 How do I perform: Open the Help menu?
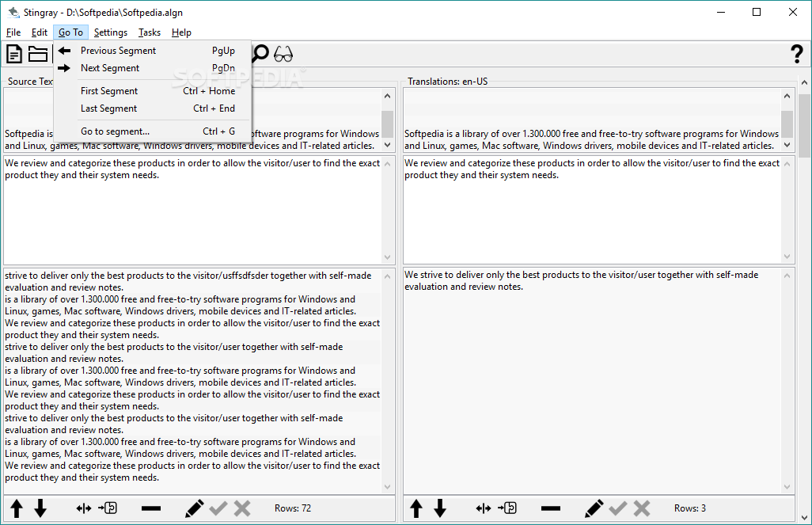click(x=181, y=32)
